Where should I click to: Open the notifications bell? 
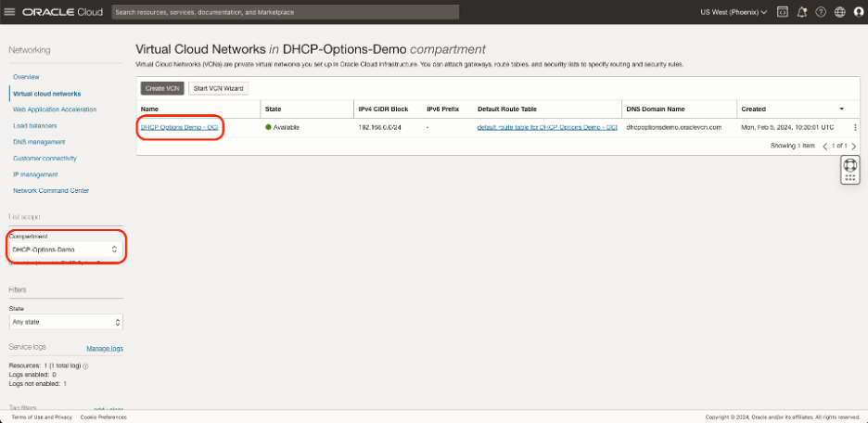click(802, 12)
